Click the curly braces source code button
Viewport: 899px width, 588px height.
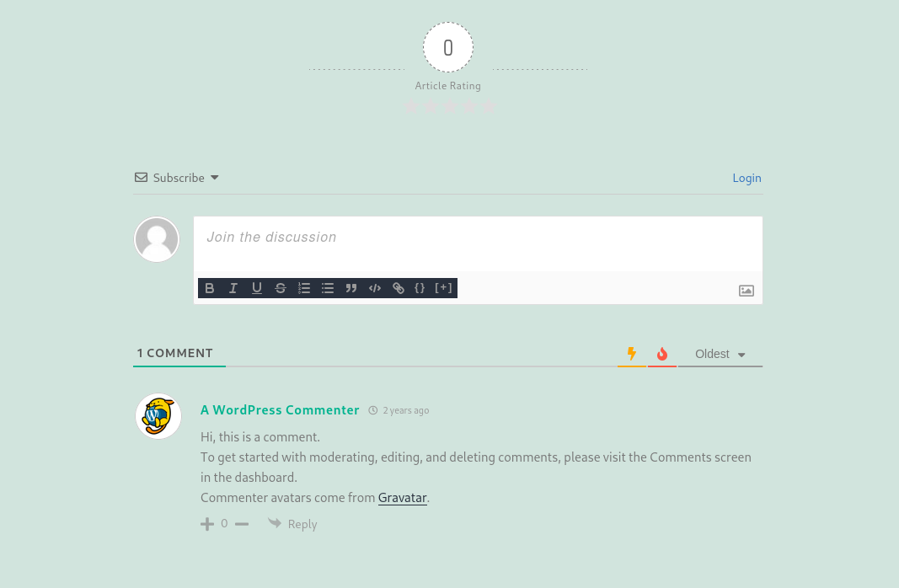click(x=420, y=288)
